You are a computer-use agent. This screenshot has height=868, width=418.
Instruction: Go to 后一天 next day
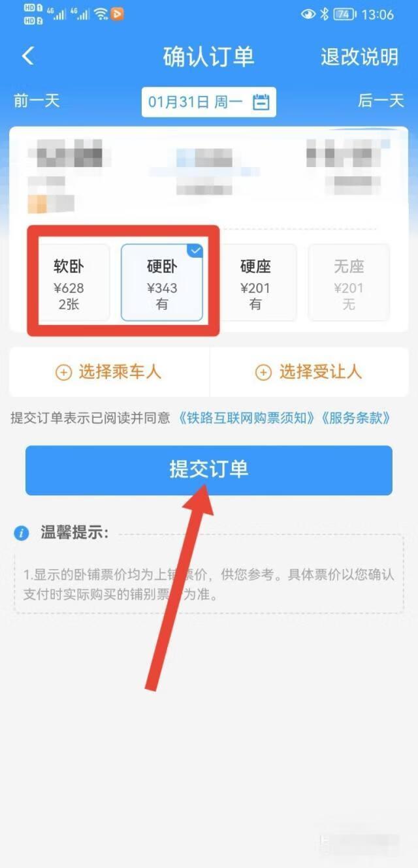[x=381, y=101]
